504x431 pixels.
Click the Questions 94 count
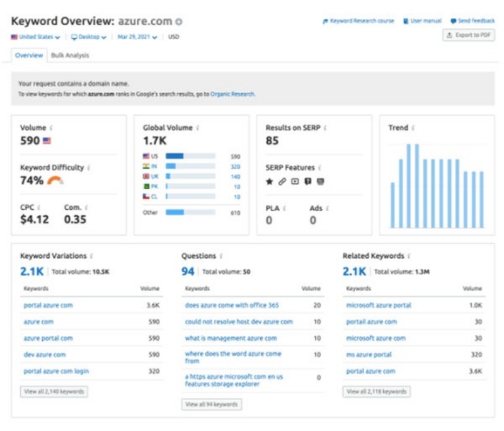188,272
